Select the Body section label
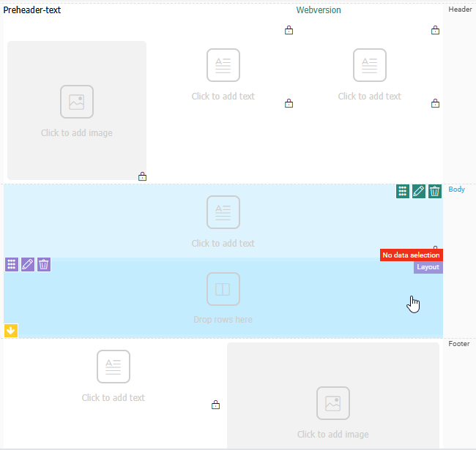 (456, 190)
